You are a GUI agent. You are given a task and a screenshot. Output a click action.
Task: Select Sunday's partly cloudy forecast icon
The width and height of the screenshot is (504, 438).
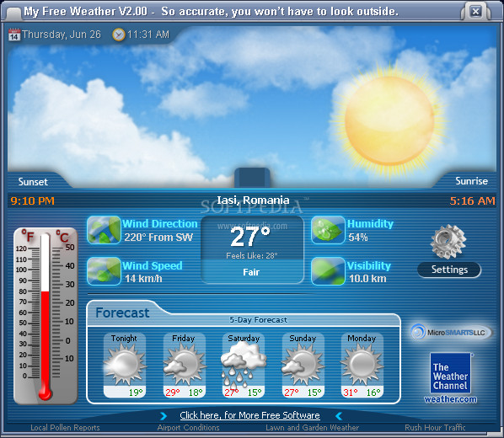[x=303, y=364]
